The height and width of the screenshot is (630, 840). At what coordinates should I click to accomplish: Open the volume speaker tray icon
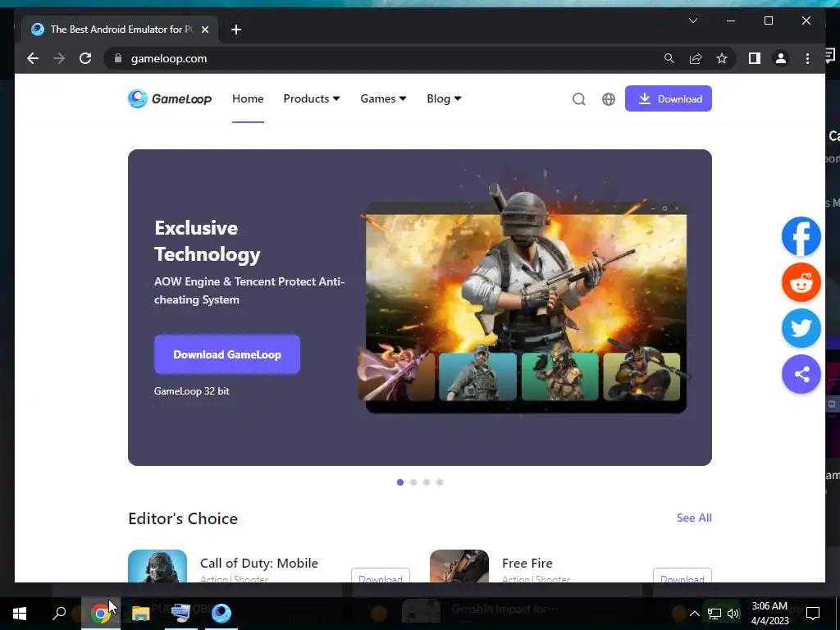pyautogui.click(x=733, y=614)
